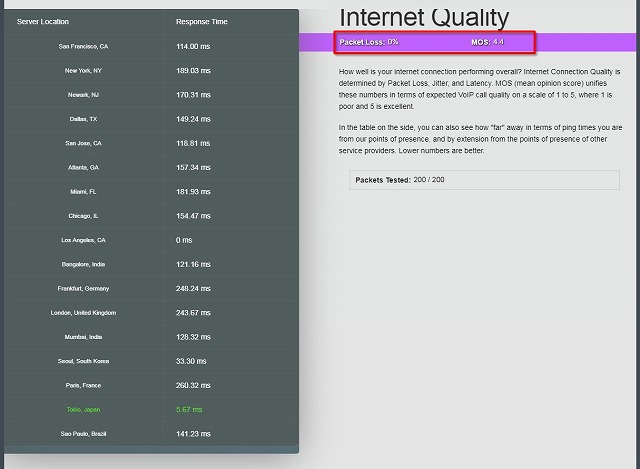This screenshot has height=469, width=640.
Task: Click the MOS 4.4 score in purple bar
Action: tap(487, 42)
